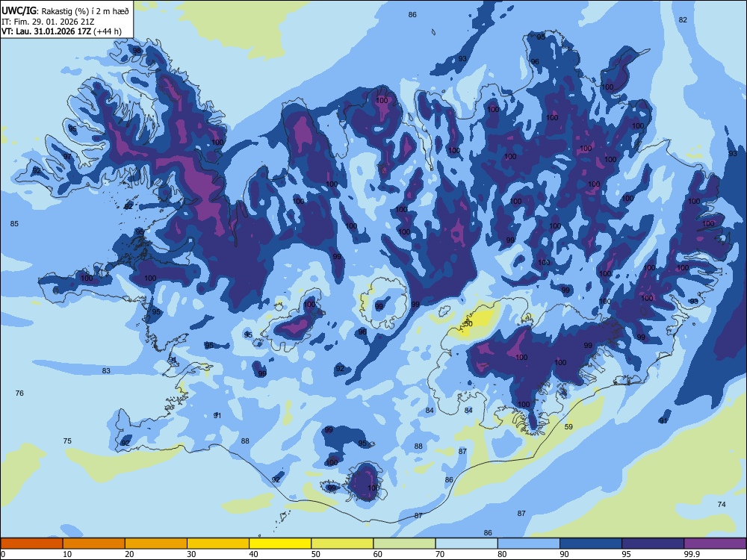Click the pale yellow 50–60 legend swatch
The height and width of the screenshot is (560, 747).
343,544
